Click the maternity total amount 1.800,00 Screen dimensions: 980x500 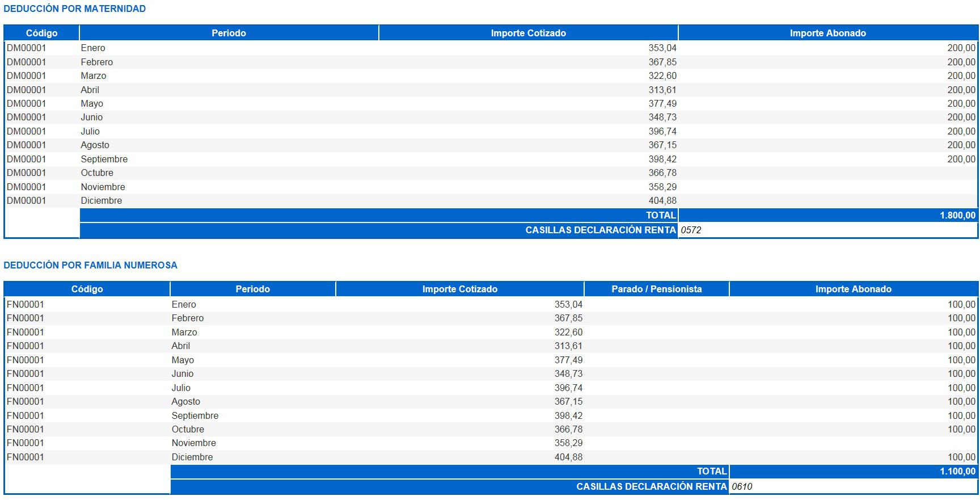pos(957,215)
